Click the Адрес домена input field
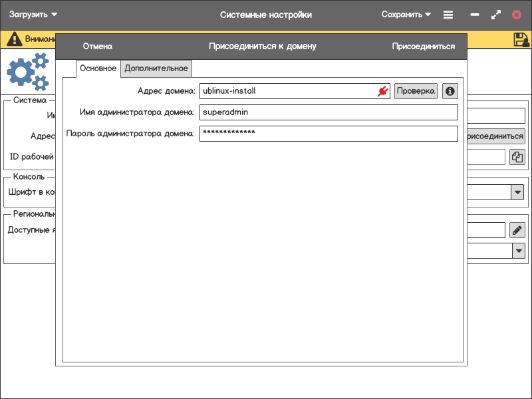The width and height of the screenshot is (532, 399). (x=286, y=91)
